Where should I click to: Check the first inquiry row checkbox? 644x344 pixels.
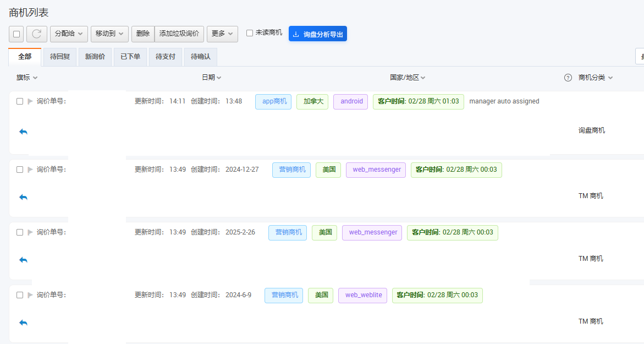point(20,101)
